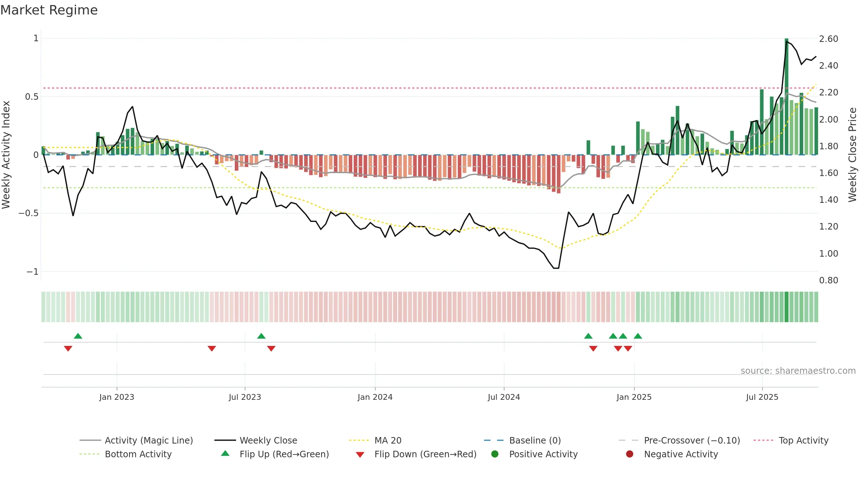Click the Jul 2023 x-axis label

click(x=245, y=397)
